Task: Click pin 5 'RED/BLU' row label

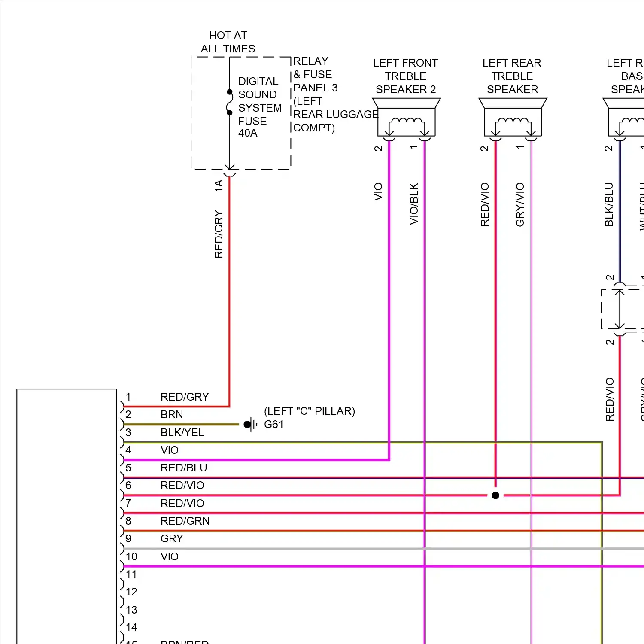Action: coord(184,468)
